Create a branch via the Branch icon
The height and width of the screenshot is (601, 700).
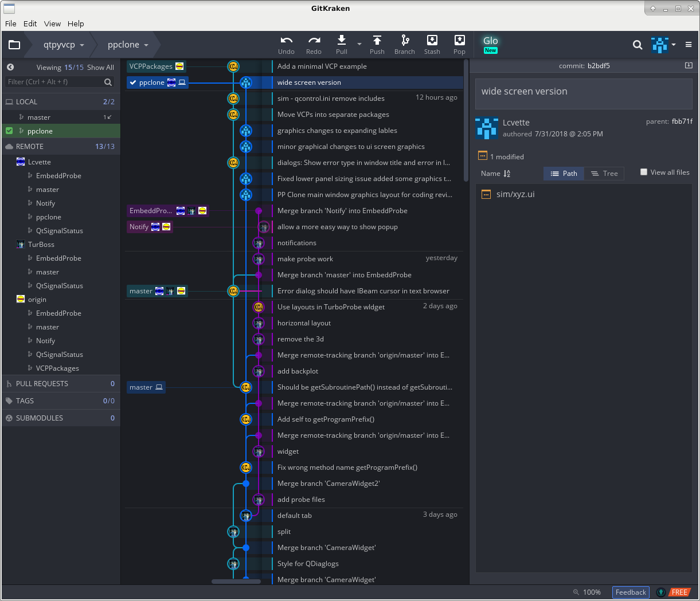pyautogui.click(x=405, y=40)
